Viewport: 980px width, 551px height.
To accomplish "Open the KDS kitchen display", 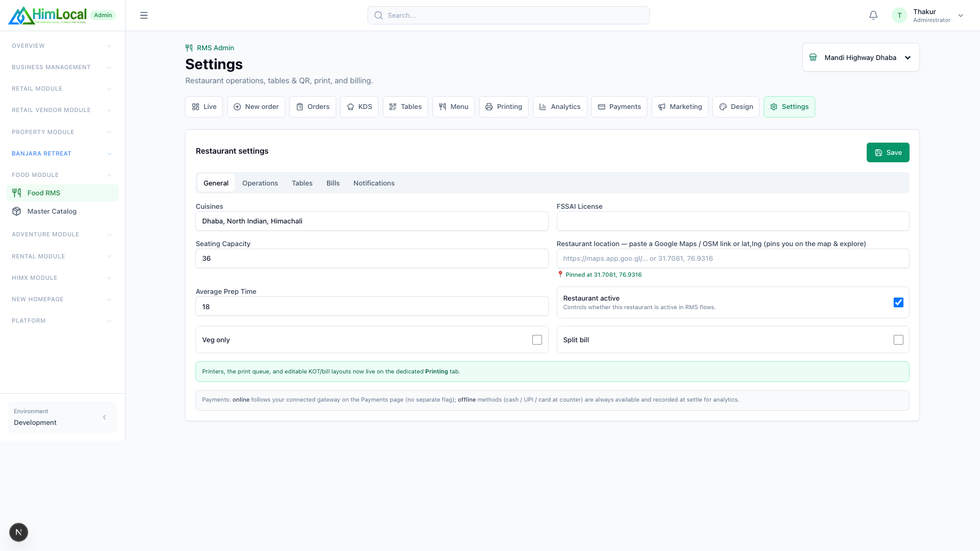I will tap(360, 107).
